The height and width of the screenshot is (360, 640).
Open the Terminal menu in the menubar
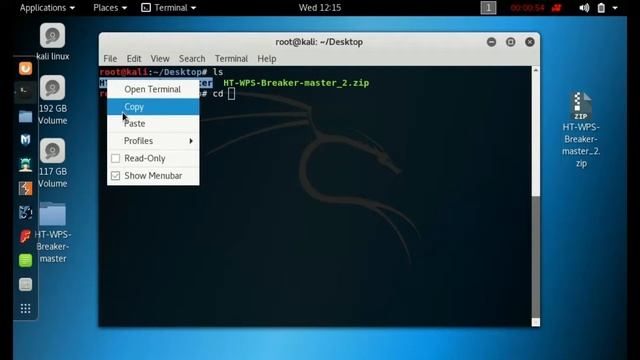pyautogui.click(x=231, y=59)
